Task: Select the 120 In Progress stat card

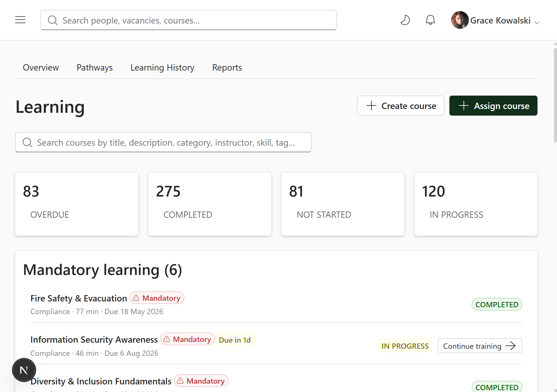Action: 476,204
